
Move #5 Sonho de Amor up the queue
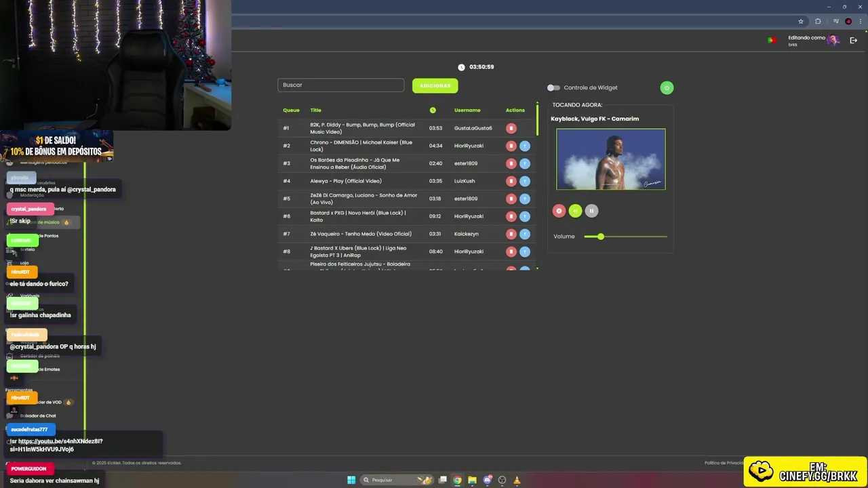525,199
